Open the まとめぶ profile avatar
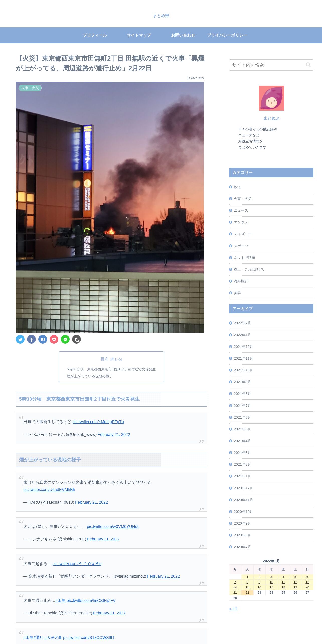The width and height of the screenshot is (322, 644). pyautogui.click(x=271, y=98)
